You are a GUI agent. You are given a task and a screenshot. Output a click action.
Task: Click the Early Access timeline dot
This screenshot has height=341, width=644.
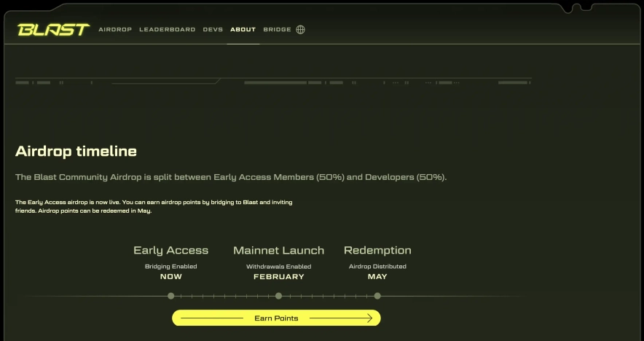[x=171, y=296]
